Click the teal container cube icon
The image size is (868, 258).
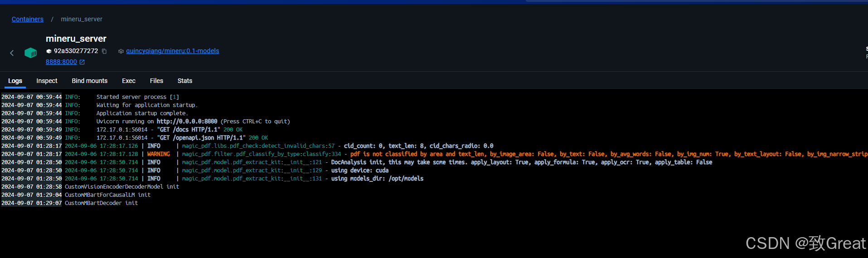pyautogui.click(x=30, y=53)
